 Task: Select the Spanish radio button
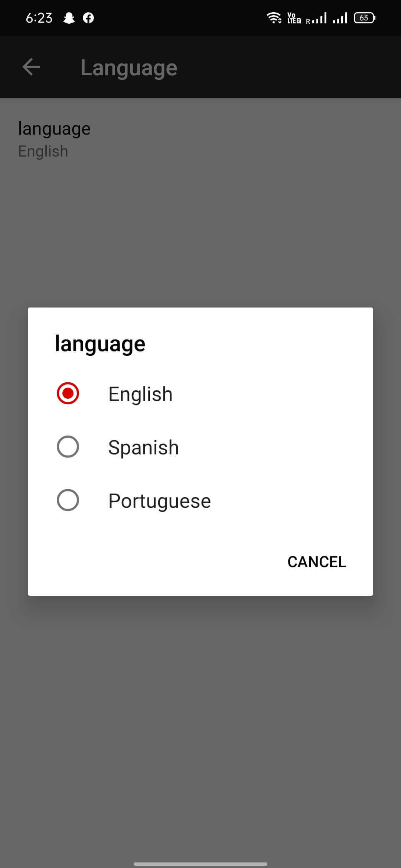[x=68, y=447]
